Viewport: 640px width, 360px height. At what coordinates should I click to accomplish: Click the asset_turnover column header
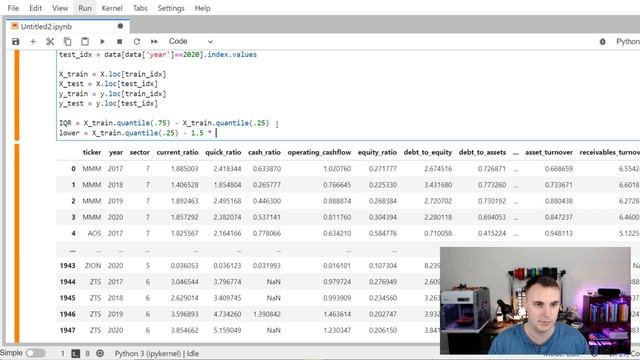549,152
